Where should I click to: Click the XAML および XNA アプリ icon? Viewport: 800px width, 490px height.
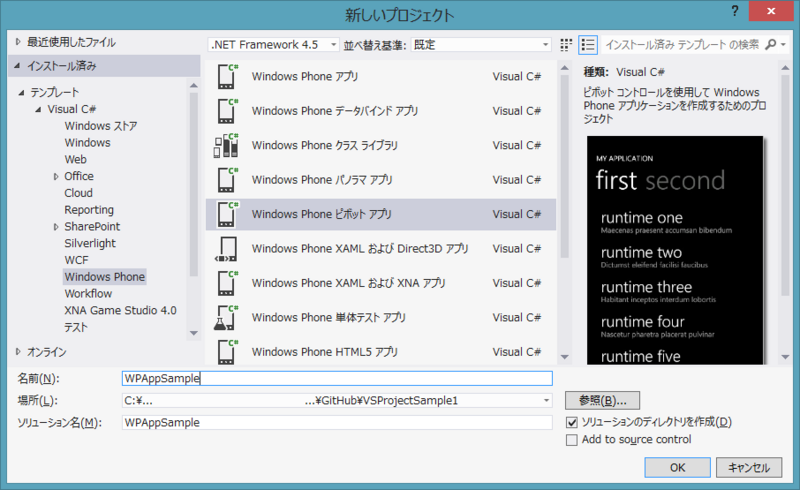coord(227,283)
